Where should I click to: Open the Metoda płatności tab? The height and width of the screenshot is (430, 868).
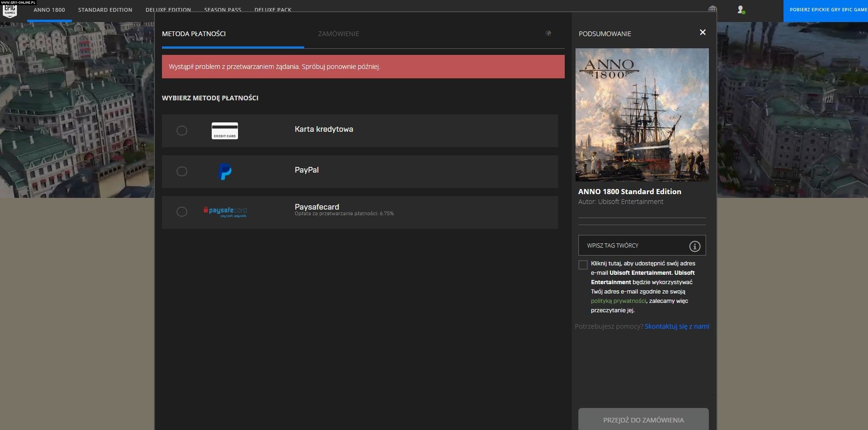tap(194, 34)
